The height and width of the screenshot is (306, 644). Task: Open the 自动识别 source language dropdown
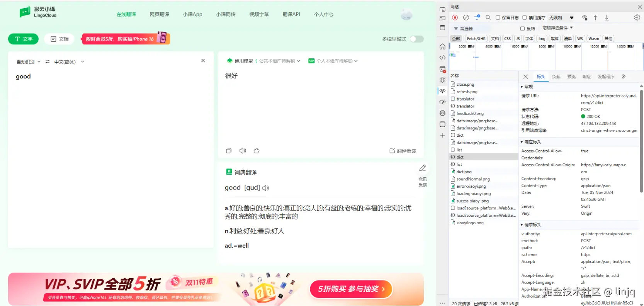point(28,62)
